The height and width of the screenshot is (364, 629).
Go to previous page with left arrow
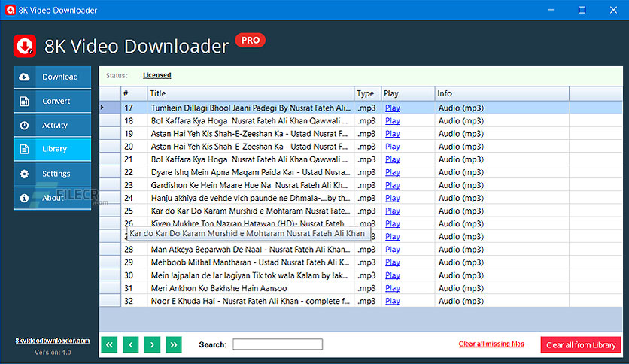(x=131, y=344)
